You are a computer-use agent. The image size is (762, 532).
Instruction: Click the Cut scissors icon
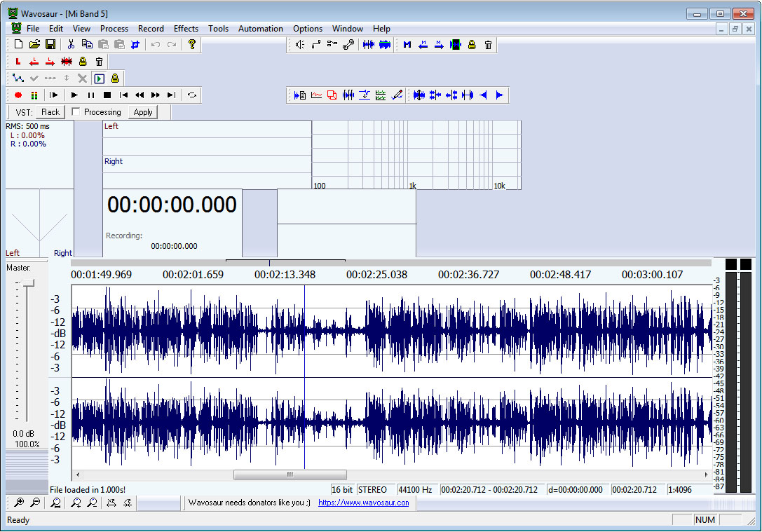[71, 44]
